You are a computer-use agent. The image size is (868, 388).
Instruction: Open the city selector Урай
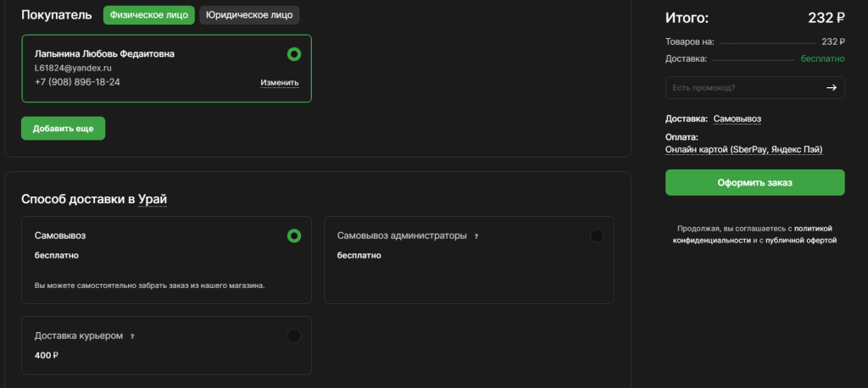click(153, 200)
